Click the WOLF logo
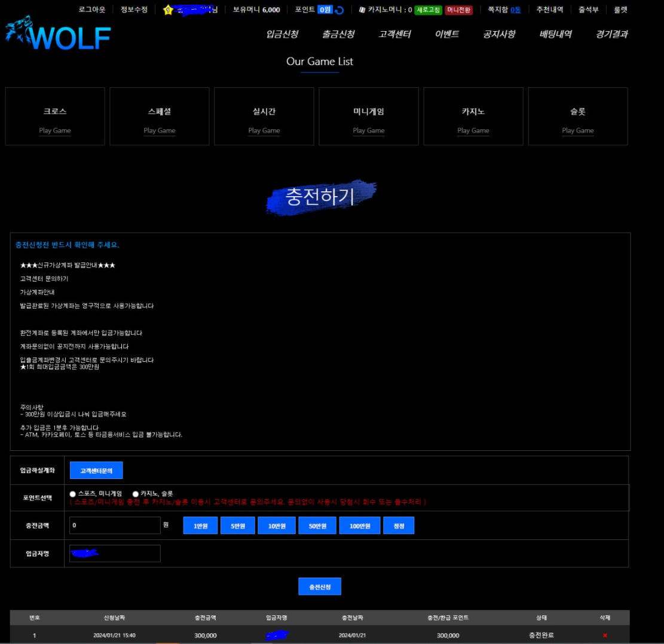The height and width of the screenshot is (644, 664). point(59,36)
